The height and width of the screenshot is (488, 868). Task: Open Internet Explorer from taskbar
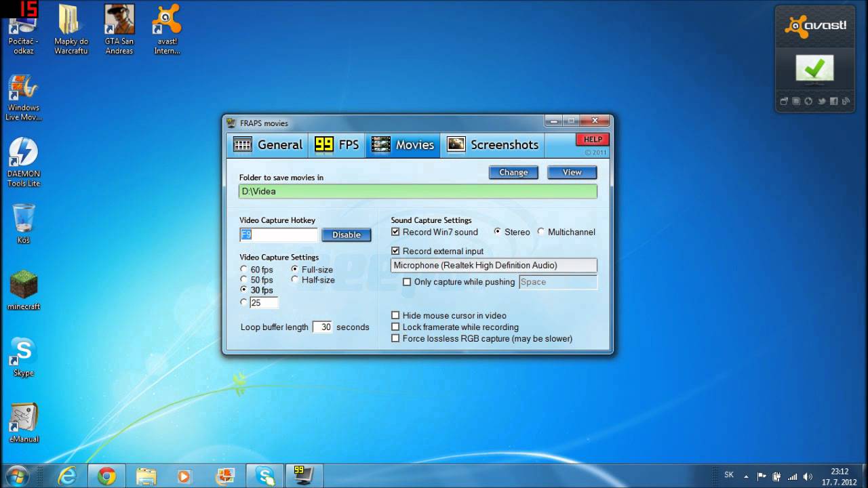click(67, 476)
